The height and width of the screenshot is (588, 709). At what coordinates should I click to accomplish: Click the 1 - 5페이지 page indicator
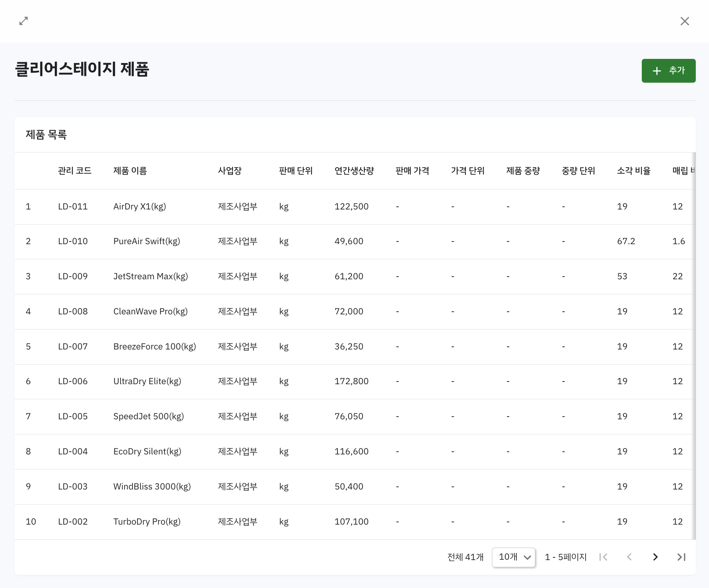tap(566, 557)
